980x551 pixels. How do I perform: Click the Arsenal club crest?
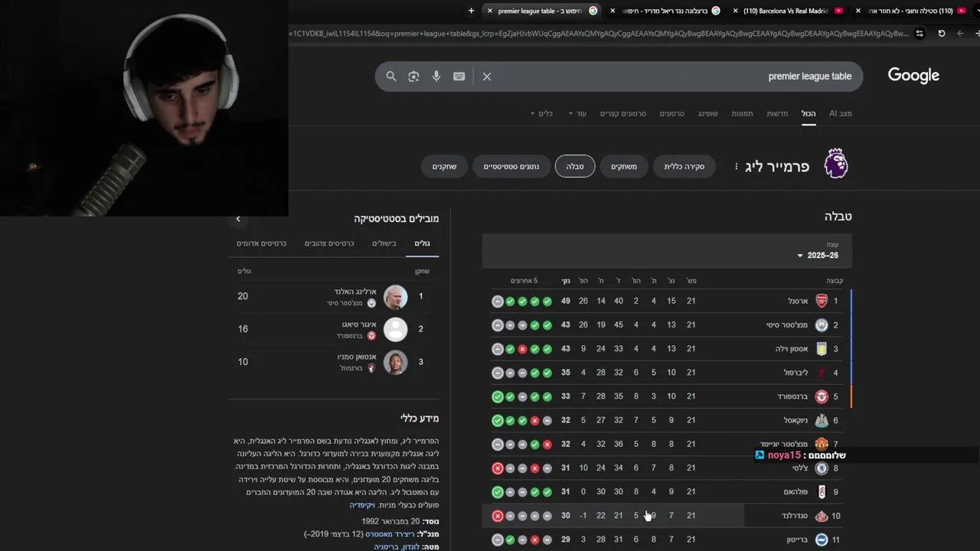[x=822, y=301]
